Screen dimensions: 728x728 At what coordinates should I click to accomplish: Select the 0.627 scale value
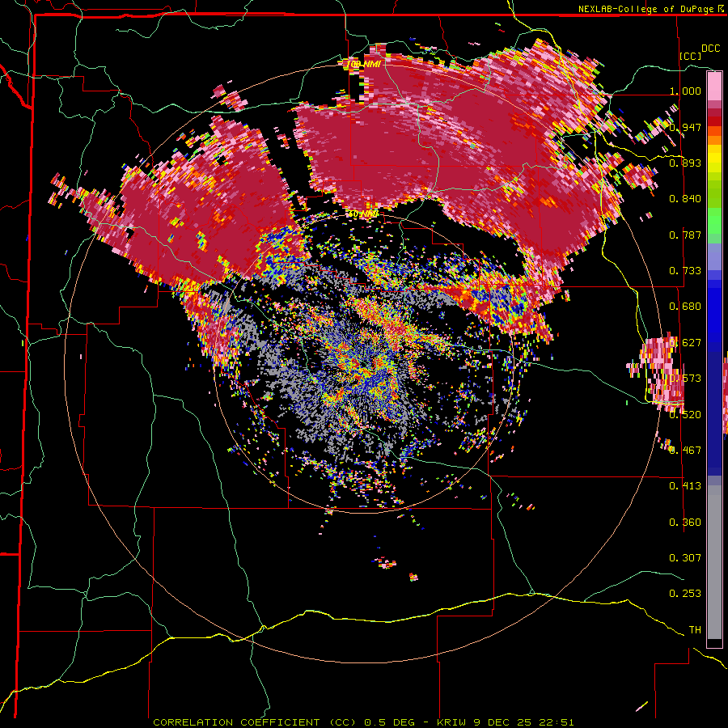pyautogui.click(x=685, y=343)
